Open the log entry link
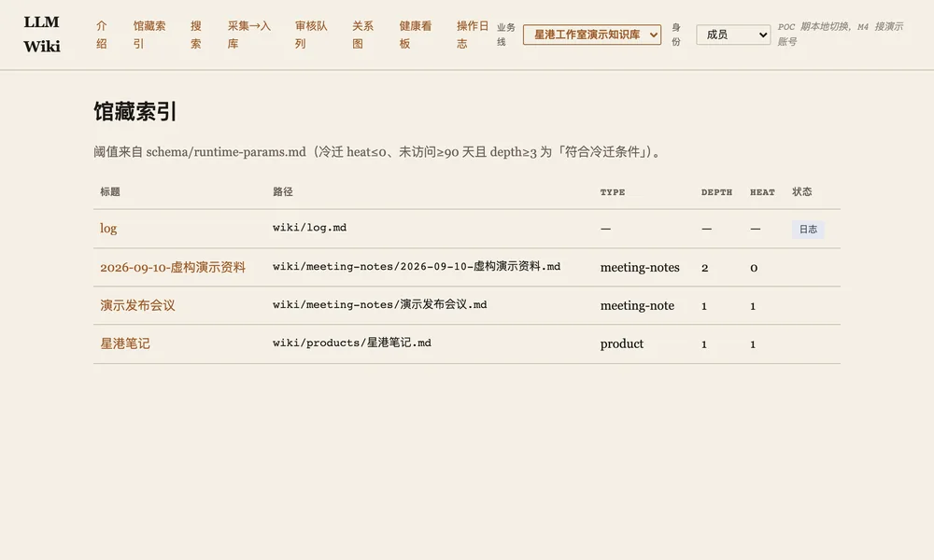 point(108,229)
